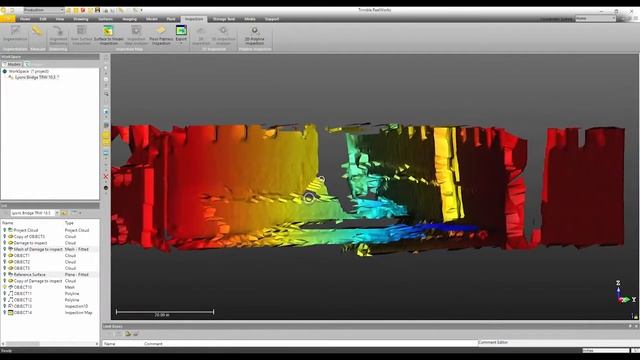Click the highlighted yellow vertical toolbar button
The height and width of the screenshot is (360, 640).
click(106, 139)
